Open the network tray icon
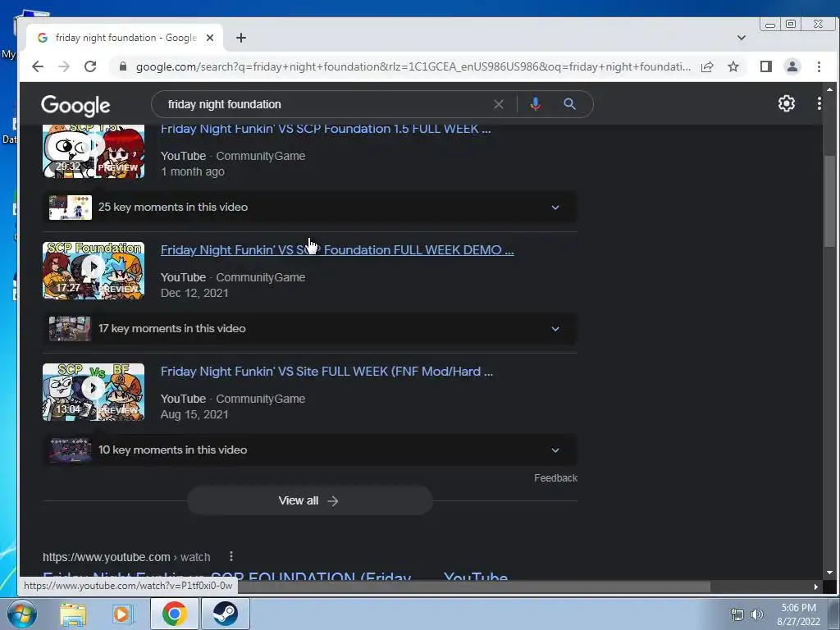 (737, 614)
